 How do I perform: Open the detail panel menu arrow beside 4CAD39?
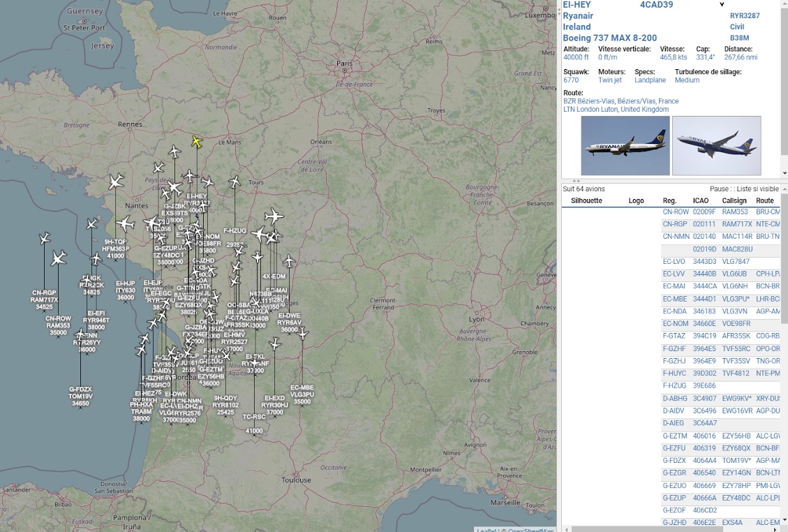tap(722, 4)
